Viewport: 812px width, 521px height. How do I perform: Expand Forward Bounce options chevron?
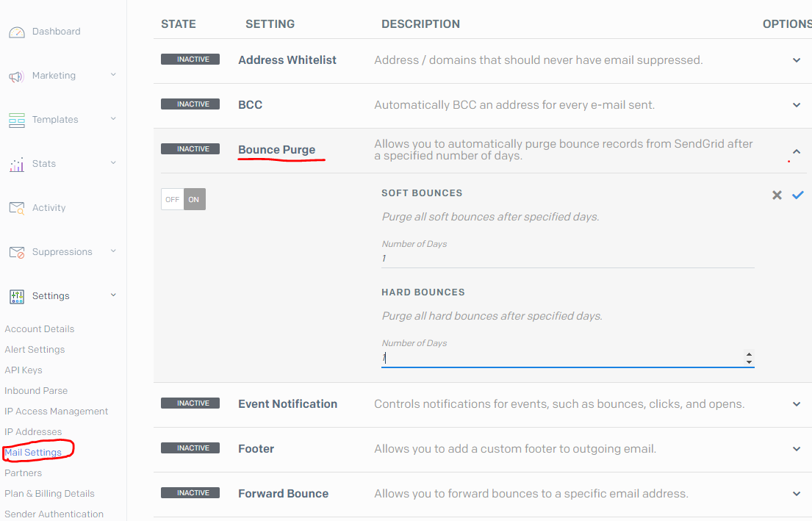click(x=797, y=494)
